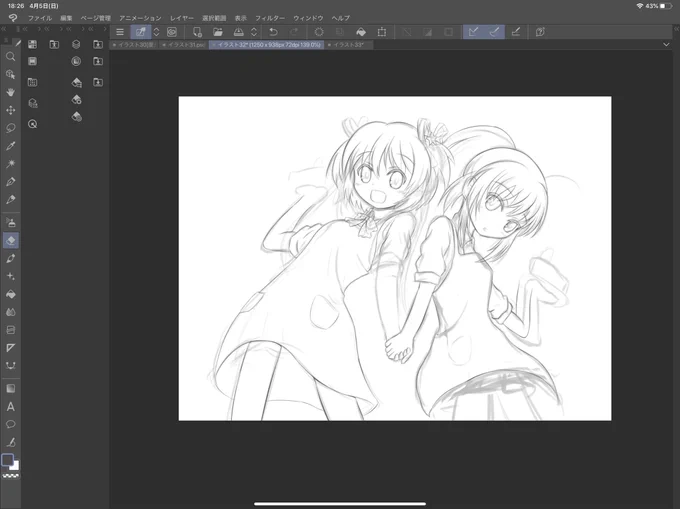Switch to the イラスト31.psd canvas tab

(x=184, y=45)
